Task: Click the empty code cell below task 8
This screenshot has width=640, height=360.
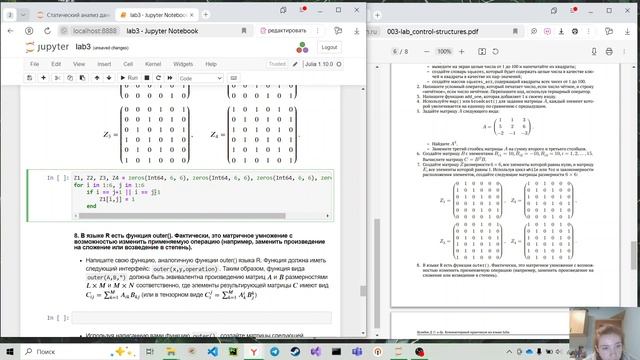Action: (202, 318)
